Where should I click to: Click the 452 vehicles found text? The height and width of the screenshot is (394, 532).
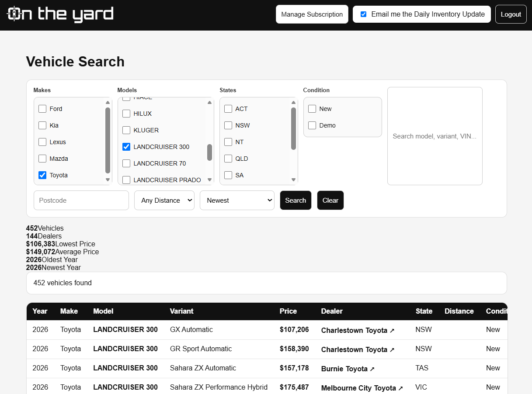pos(63,283)
